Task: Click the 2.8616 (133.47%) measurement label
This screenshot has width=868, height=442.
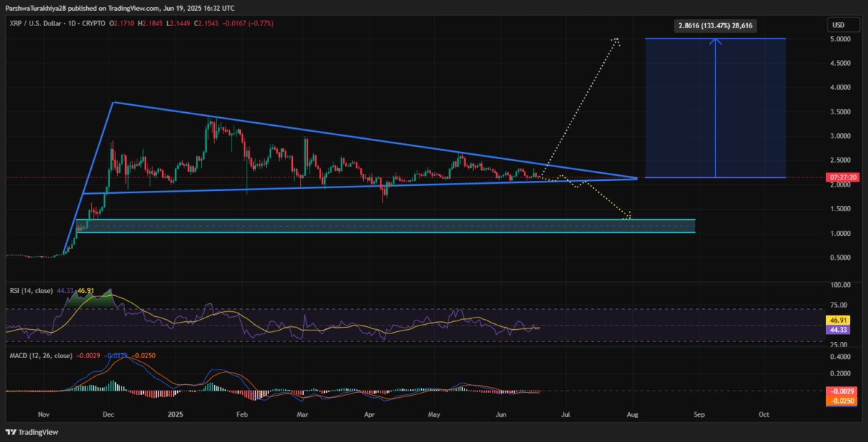Action: (x=716, y=25)
